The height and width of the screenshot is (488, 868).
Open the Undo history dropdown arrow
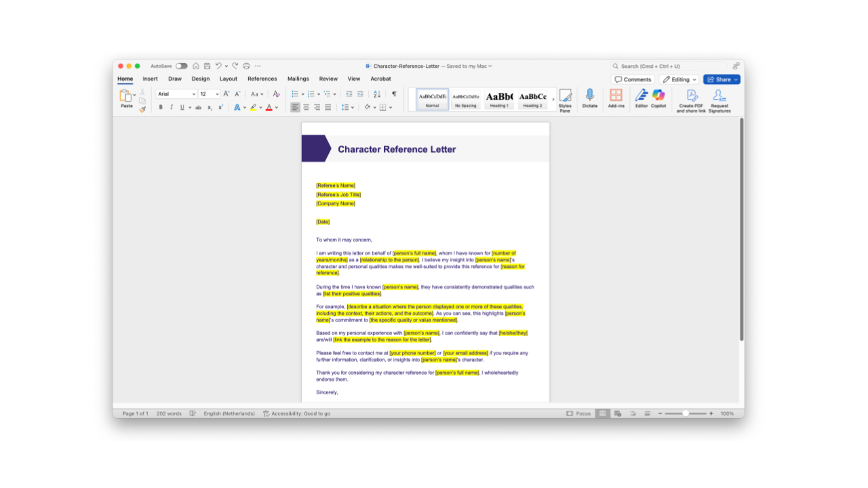click(x=226, y=66)
